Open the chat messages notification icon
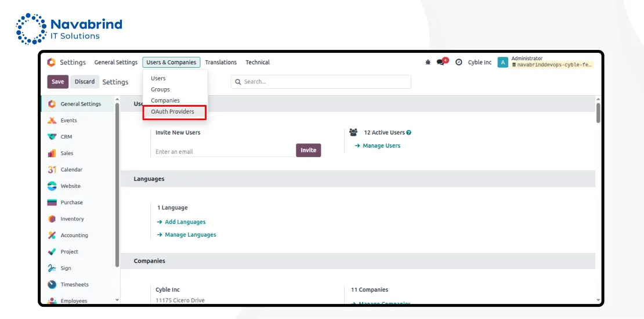Image resolution: width=644 pixels, height=319 pixels. (441, 62)
